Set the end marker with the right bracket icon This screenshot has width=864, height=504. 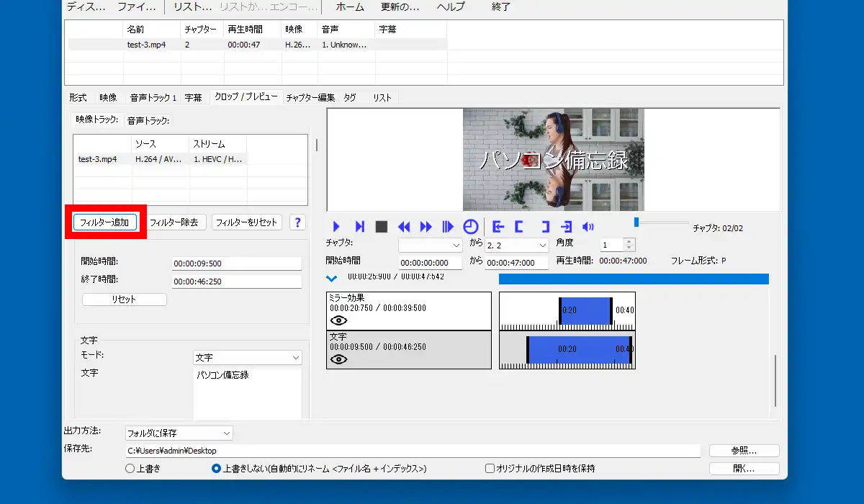545,227
